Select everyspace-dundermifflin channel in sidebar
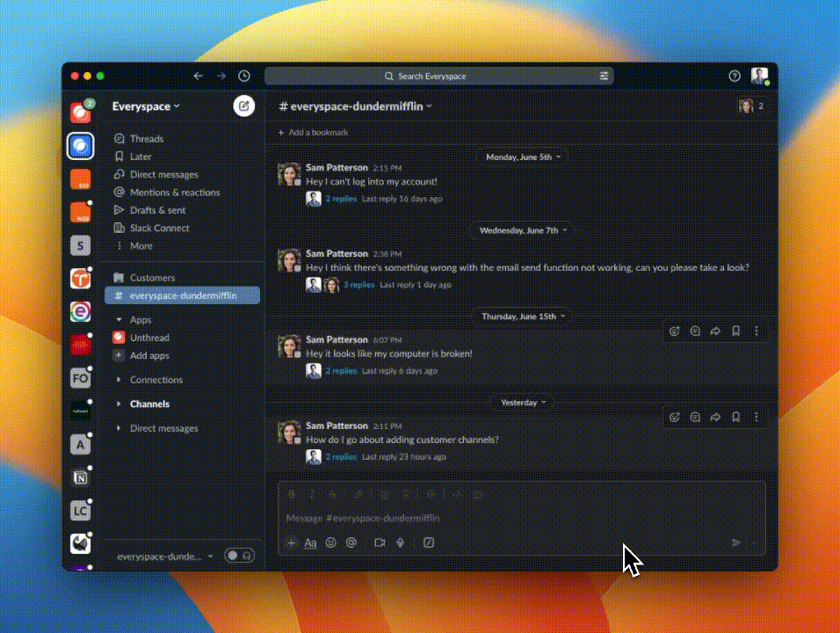The image size is (840, 633). coord(182,295)
